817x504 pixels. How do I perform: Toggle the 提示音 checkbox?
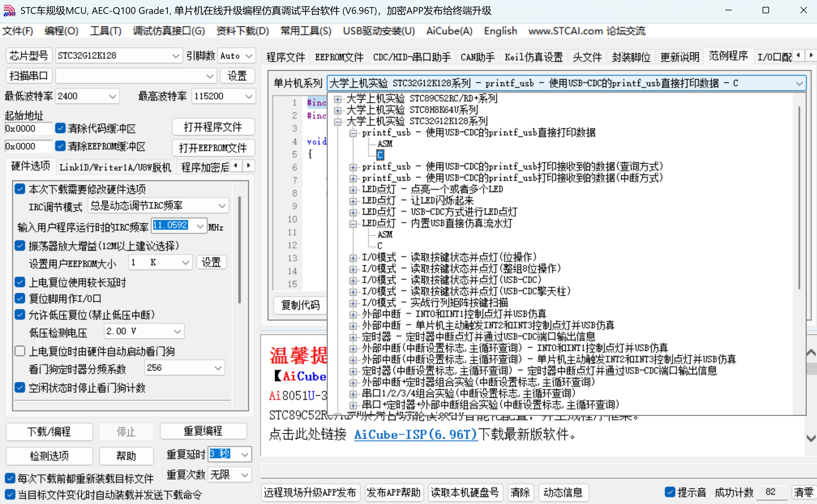point(670,492)
